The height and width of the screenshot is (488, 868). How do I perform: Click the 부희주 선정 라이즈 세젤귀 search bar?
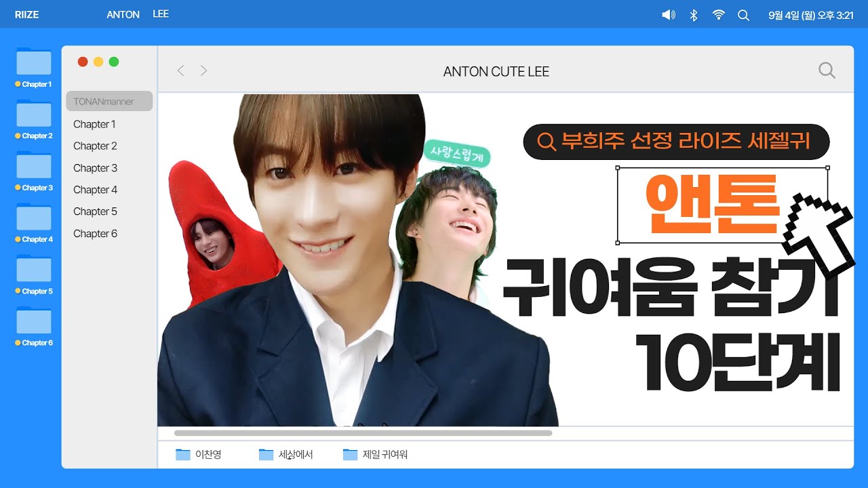(x=676, y=142)
